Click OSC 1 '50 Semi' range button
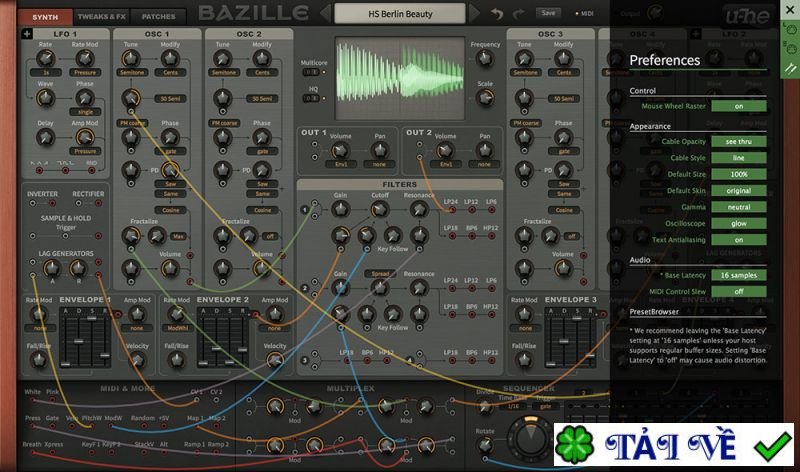The width and height of the screenshot is (800, 472). [x=170, y=98]
